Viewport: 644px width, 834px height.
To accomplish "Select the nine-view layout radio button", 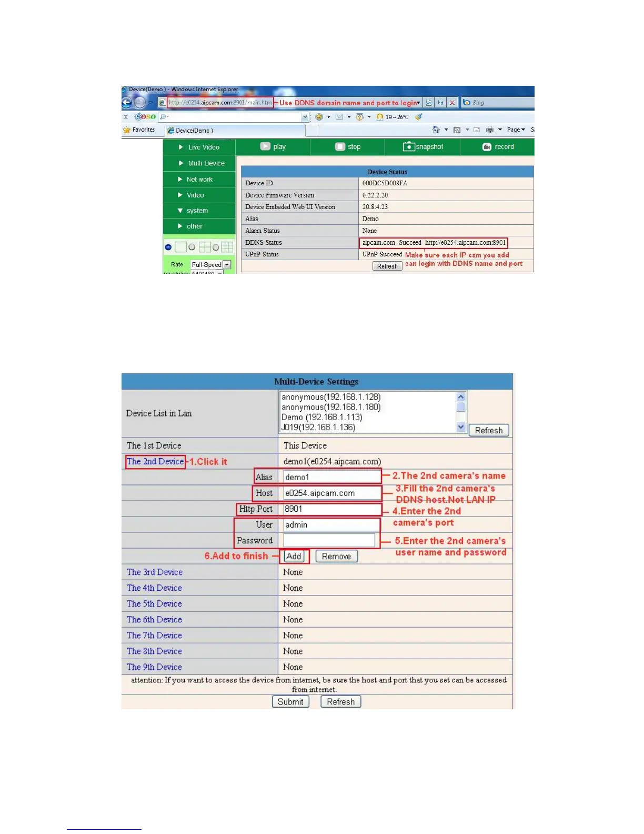I will 216,247.
